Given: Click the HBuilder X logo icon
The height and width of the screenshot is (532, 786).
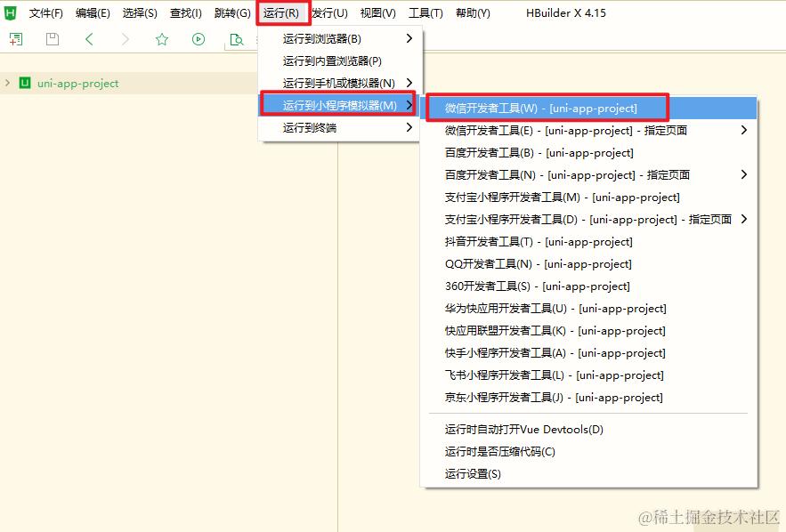Looking at the screenshot, I should point(10,13).
